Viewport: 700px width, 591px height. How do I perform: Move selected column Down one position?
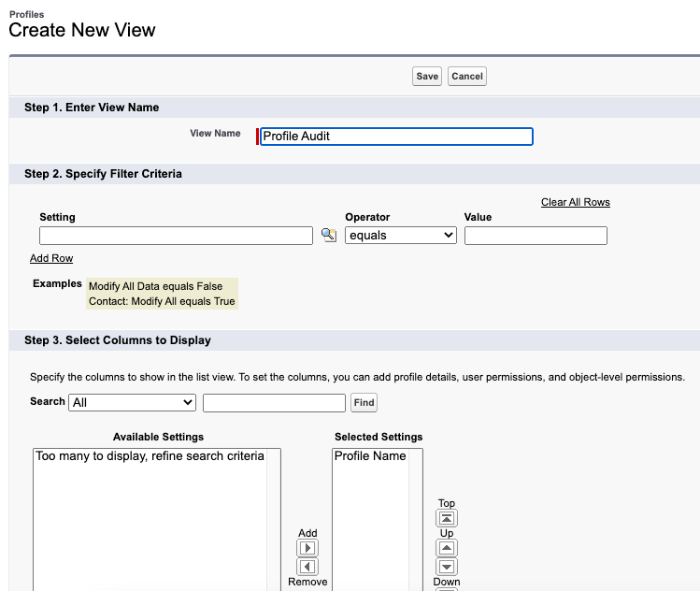447,567
